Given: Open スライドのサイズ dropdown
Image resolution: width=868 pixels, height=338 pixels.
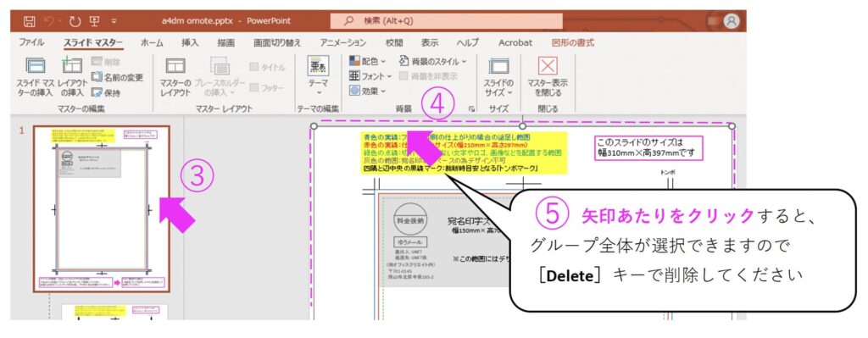Looking at the screenshot, I should point(498,77).
